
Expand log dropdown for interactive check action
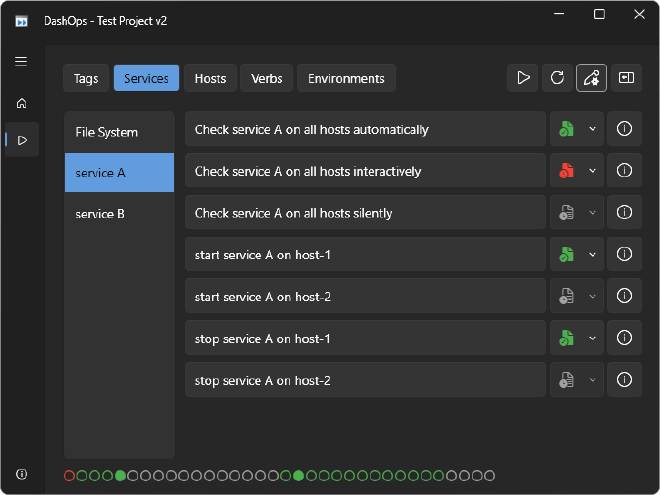(592, 171)
